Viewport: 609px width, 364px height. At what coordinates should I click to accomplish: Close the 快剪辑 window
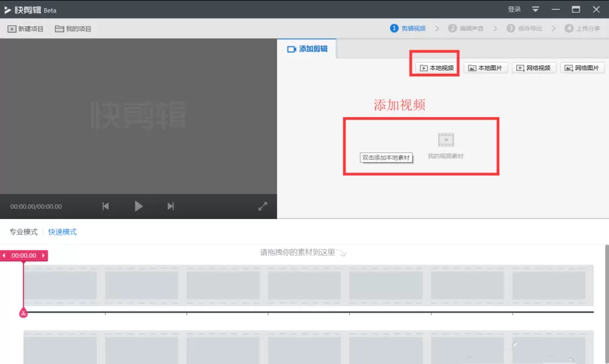pos(596,9)
